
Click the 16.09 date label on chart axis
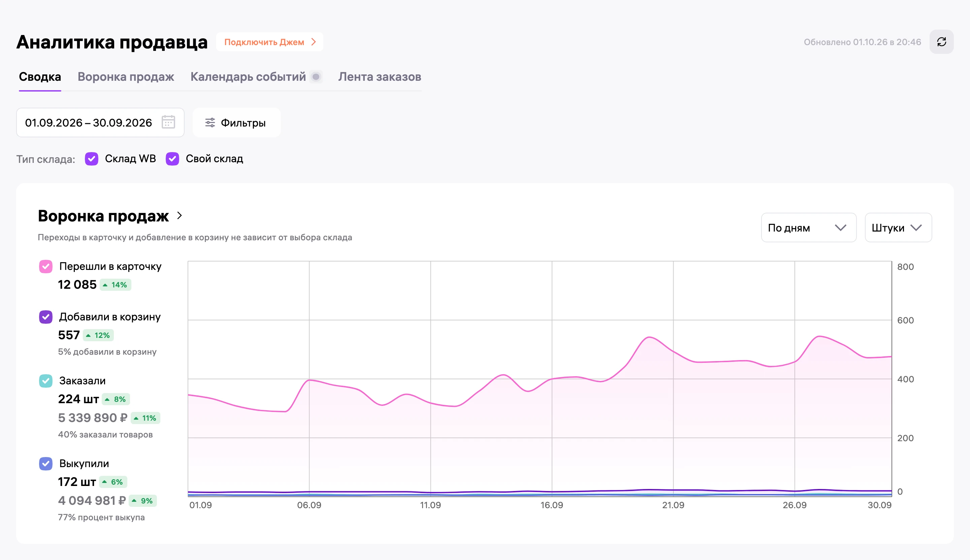pos(552,505)
